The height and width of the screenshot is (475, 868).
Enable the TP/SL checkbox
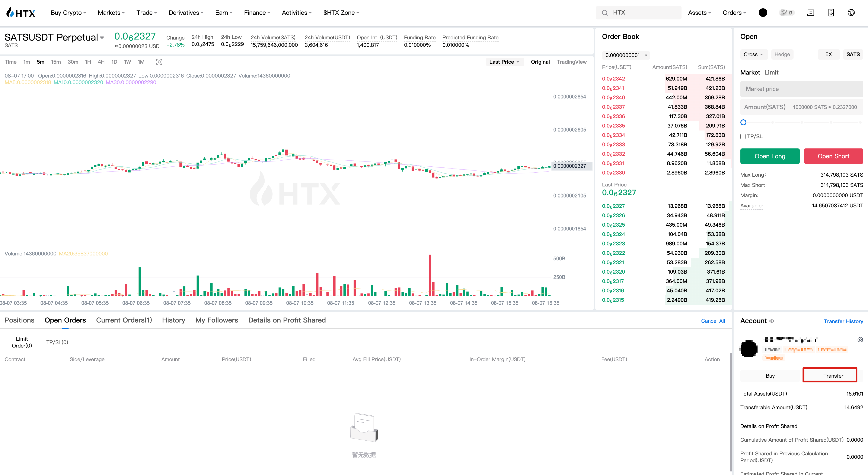click(743, 136)
